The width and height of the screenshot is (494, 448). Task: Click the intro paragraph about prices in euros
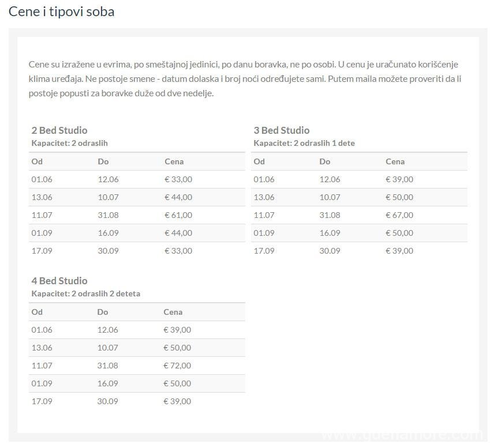coord(245,79)
